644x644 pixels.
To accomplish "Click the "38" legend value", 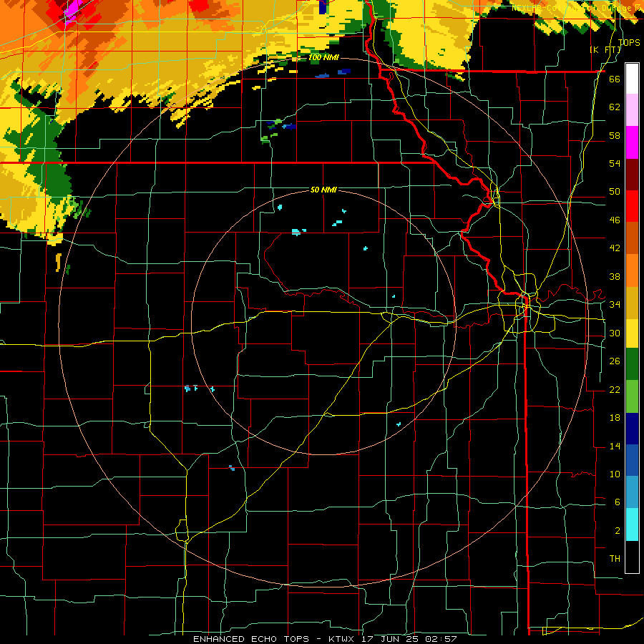I will pos(615,276).
